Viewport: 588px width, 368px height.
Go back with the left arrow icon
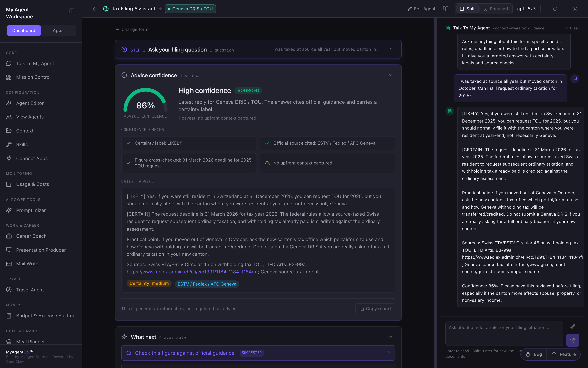coord(95,9)
